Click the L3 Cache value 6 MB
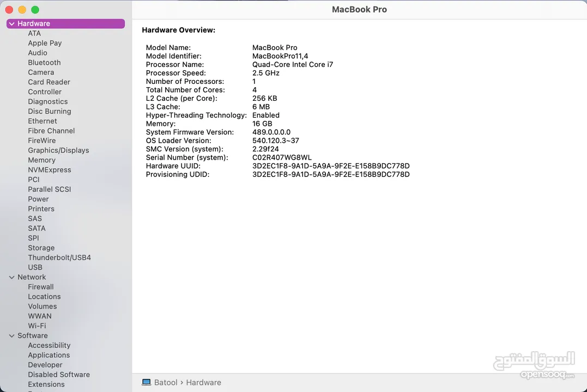Image resolution: width=587 pixels, height=392 pixels. (x=261, y=107)
